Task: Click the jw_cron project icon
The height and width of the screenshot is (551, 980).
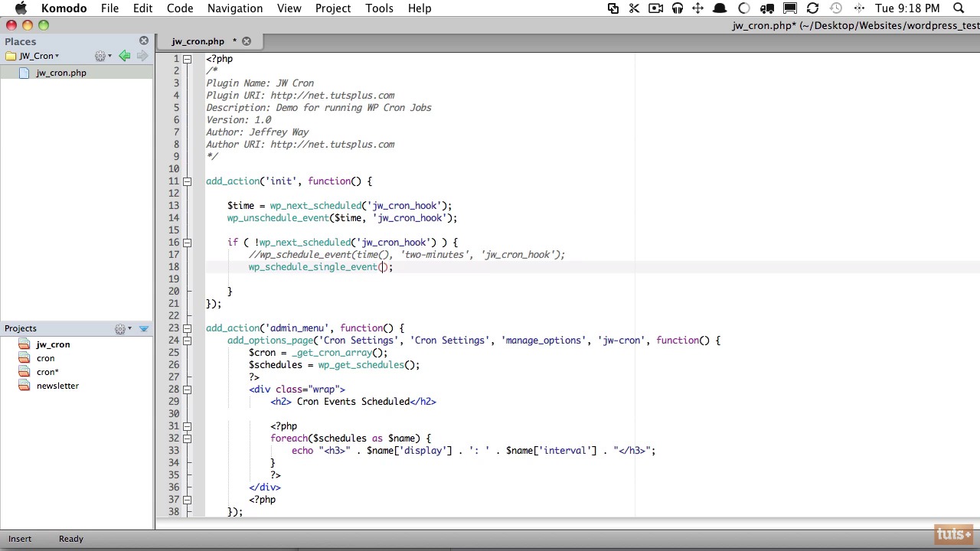Action: [24, 344]
